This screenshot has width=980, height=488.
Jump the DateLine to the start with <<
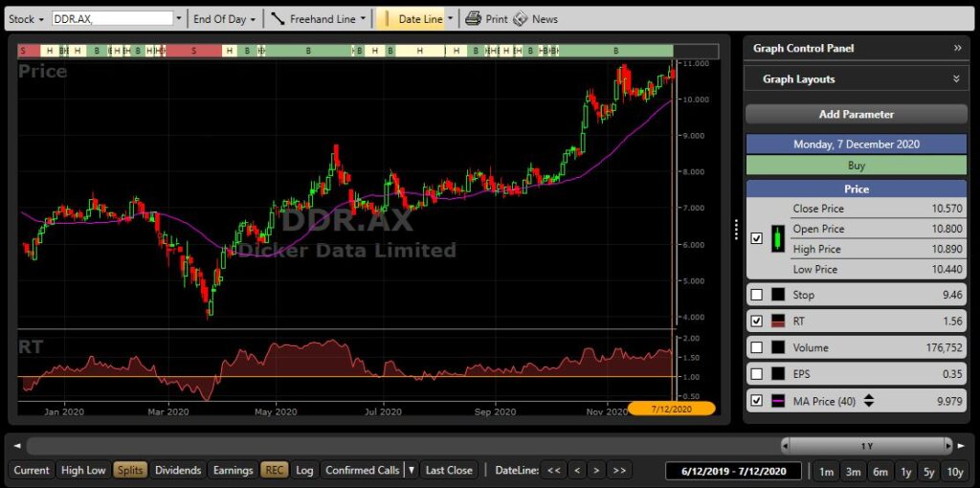pyautogui.click(x=553, y=470)
